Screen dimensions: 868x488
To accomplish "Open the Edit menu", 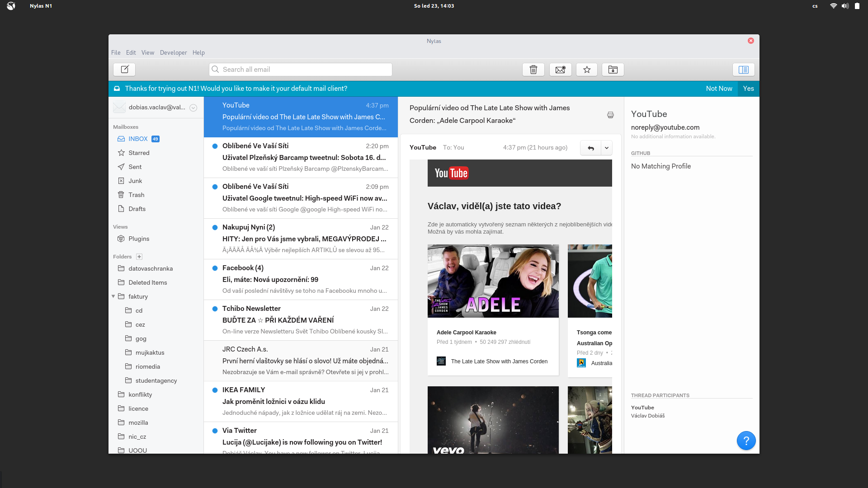I will click(x=131, y=52).
